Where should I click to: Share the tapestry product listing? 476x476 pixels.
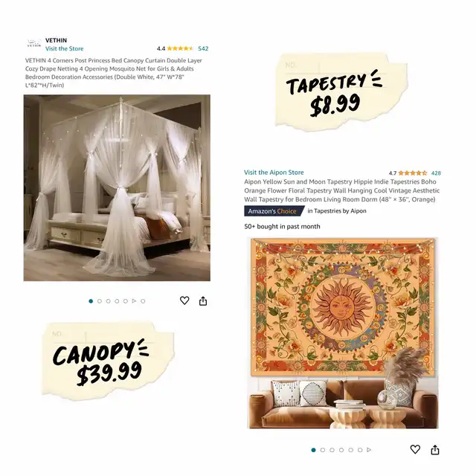click(435, 449)
